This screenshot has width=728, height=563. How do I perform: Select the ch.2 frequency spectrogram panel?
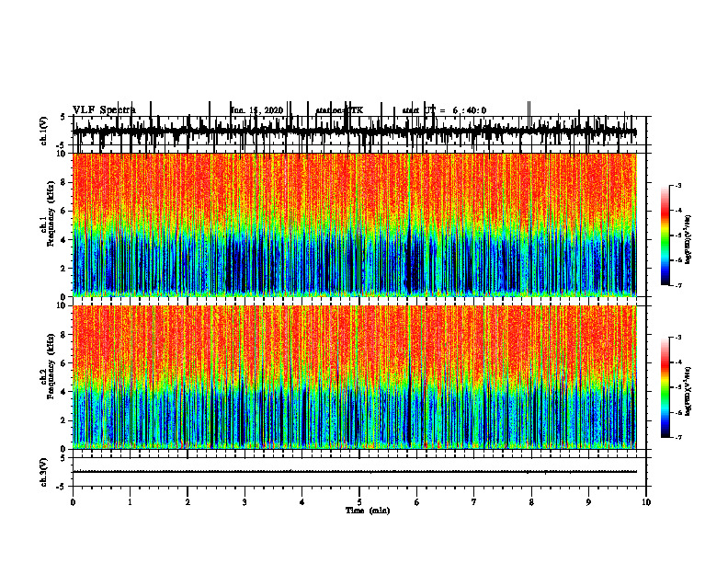click(x=354, y=377)
